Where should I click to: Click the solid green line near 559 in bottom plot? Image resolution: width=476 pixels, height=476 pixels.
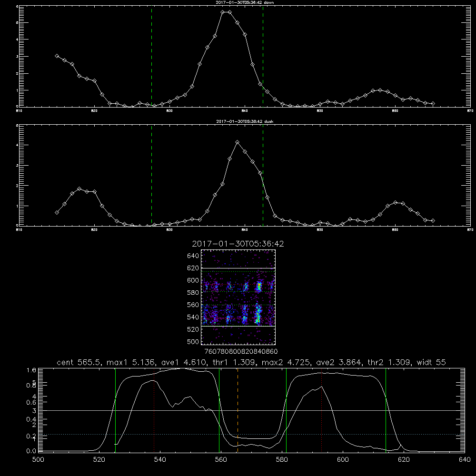click(219, 410)
